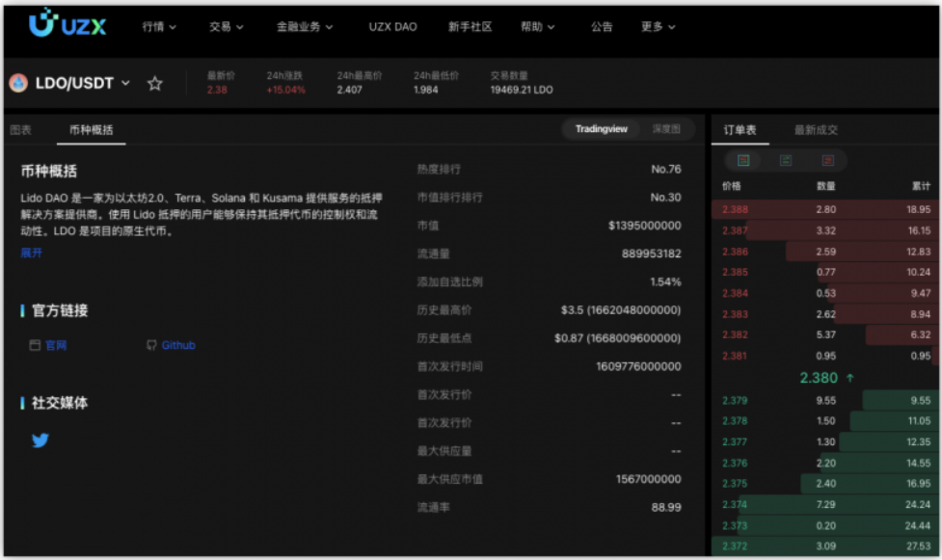The width and height of the screenshot is (942, 560).
Task: Click the market cap rank No.30
Action: [665, 197]
